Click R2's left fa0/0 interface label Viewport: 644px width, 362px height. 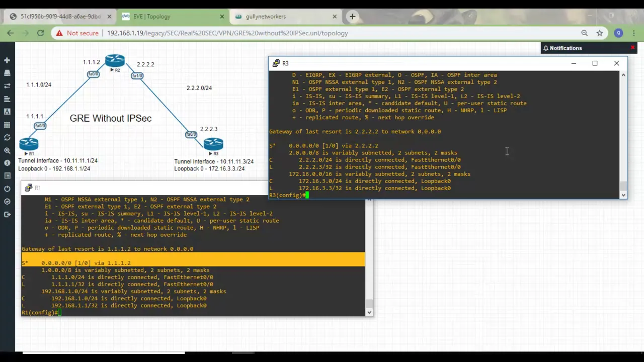point(93,74)
